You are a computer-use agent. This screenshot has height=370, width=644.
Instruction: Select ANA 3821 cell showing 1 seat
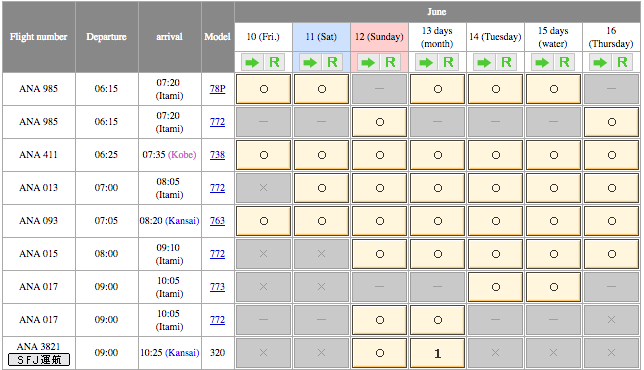[x=438, y=353]
